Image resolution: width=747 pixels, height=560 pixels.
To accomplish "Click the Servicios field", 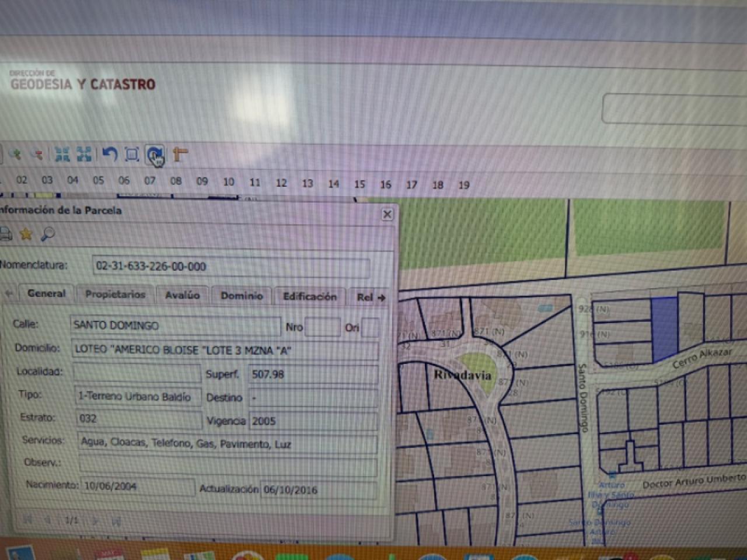I will 228,443.
